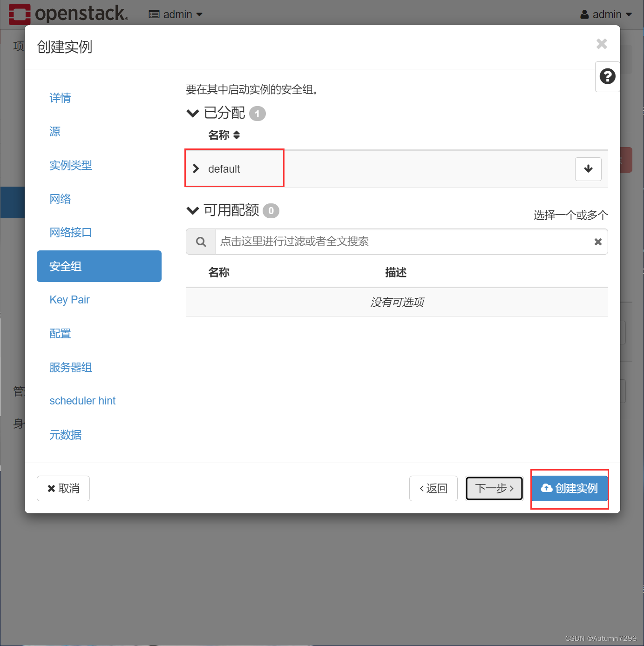
Task: Expand the default security group row
Action: pyautogui.click(x=196, y=168)
